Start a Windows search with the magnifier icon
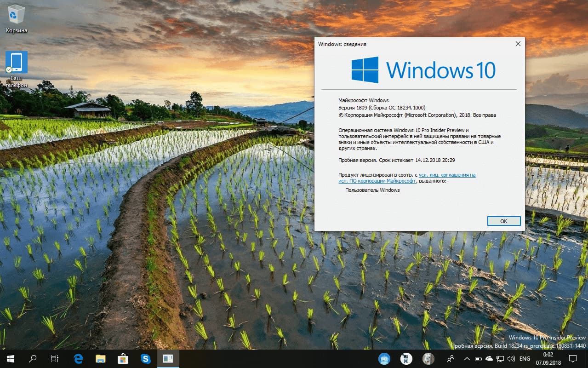This screenshot has height=368, width=588. 33,358
